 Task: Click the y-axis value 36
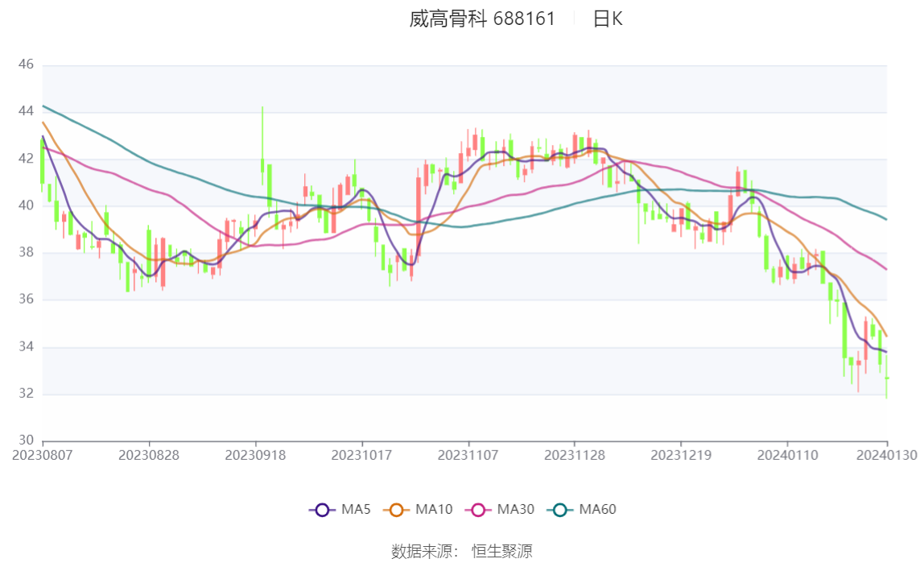coord(26,299)
